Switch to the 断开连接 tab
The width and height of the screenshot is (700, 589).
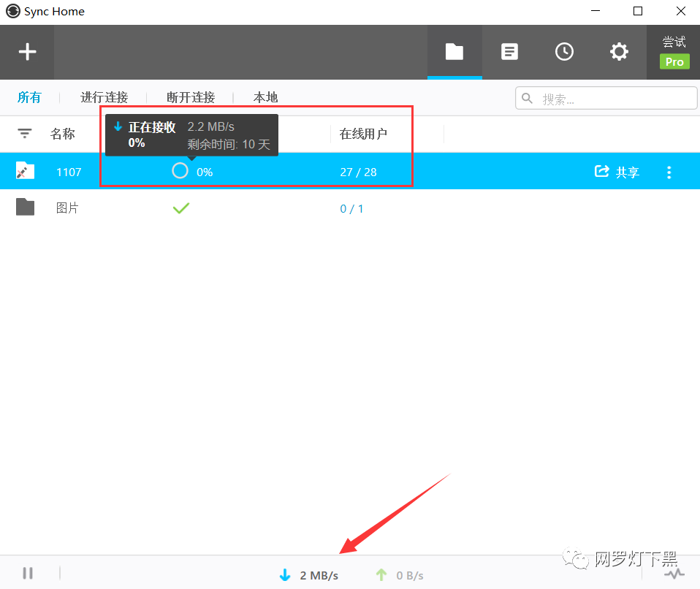191,97
